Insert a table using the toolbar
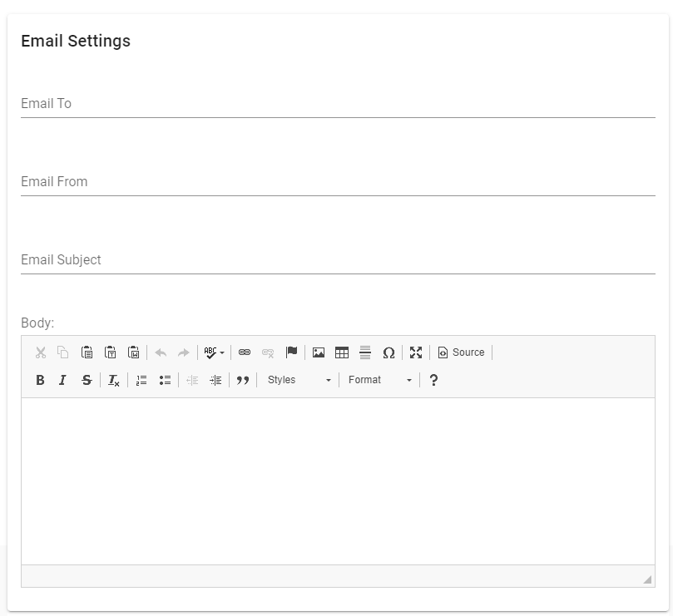Image resolution: width=673 pixels, height=616 pixels. 341,352
